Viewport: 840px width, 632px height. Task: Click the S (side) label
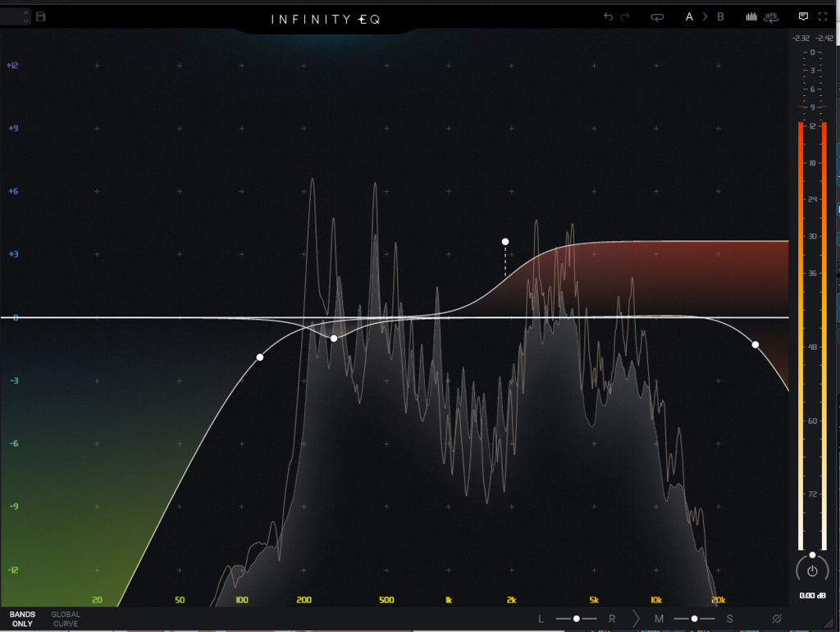click(729, 619)
